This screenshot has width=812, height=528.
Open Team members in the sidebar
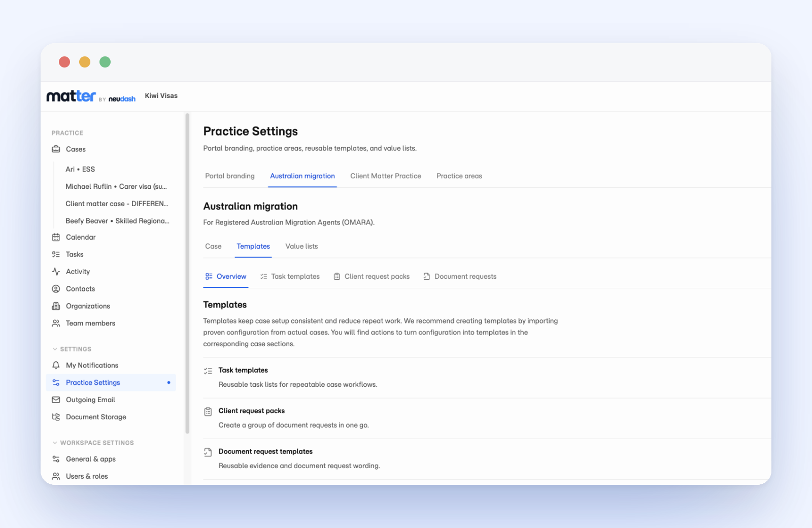(111, 323)
